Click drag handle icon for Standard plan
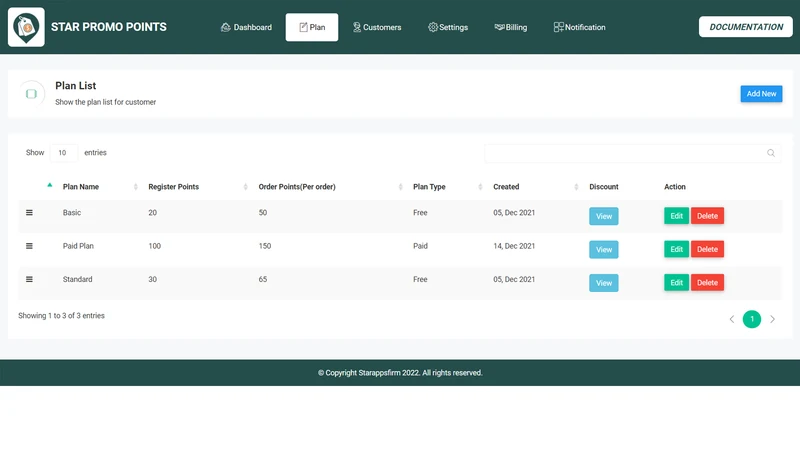Image resolution: width=800 pixels, height=450 pixels. pos(29,280)
